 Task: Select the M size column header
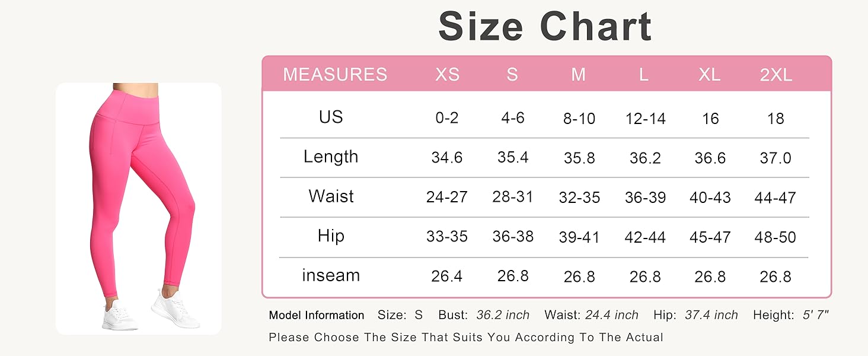click(579, 74)
